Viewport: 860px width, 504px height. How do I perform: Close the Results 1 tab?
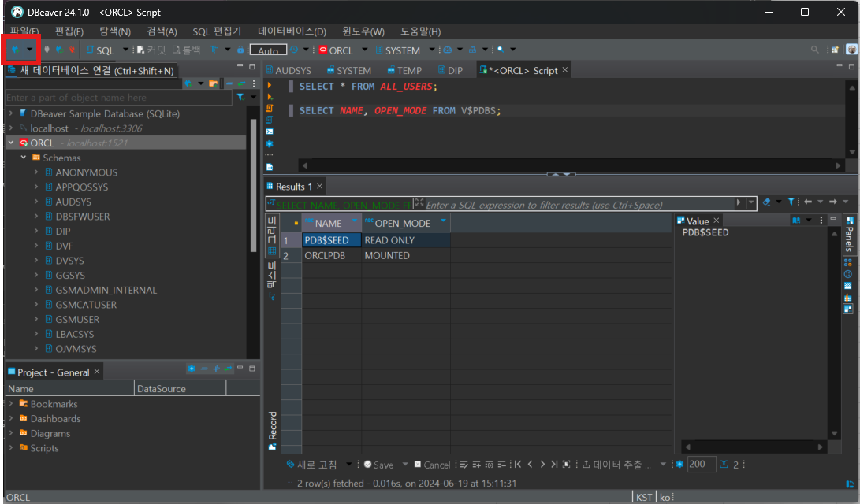pos(319,186)
